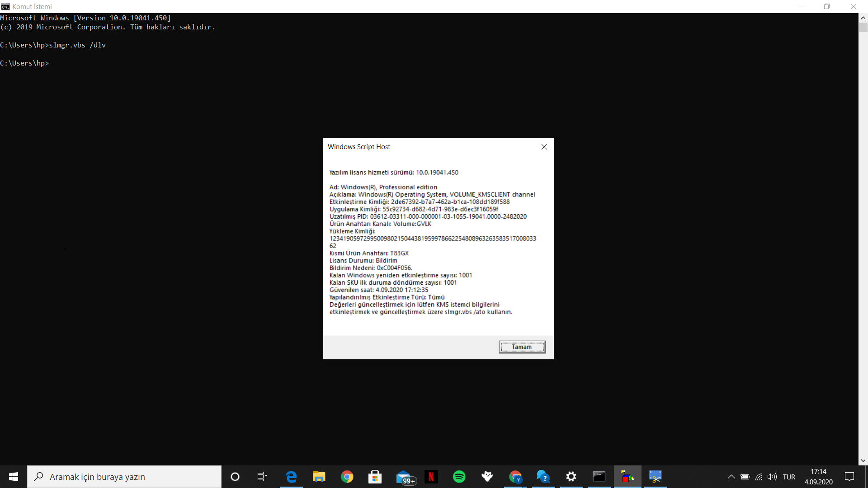Minimize the Komut İstemi window
This screenshot has height=488, width=868.
pos(801,6)
